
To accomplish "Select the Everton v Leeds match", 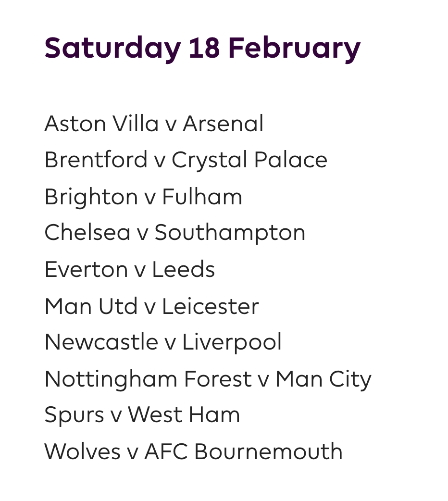I will 129,269.
